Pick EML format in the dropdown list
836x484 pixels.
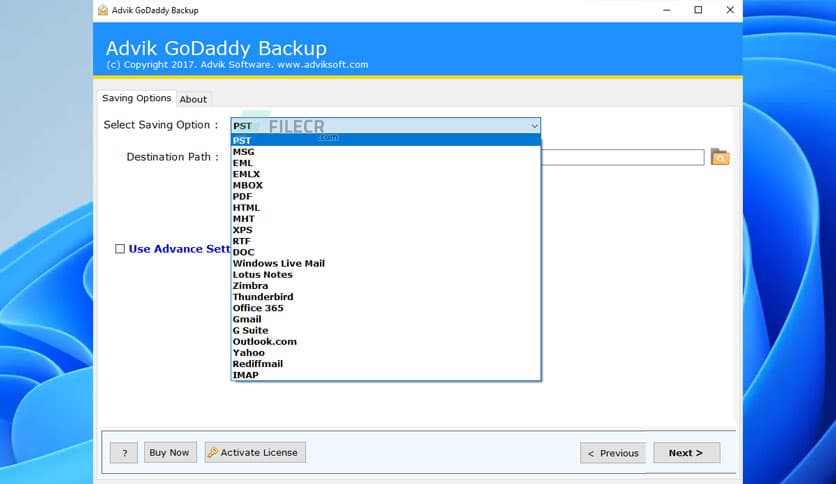(x=386, y=163)
